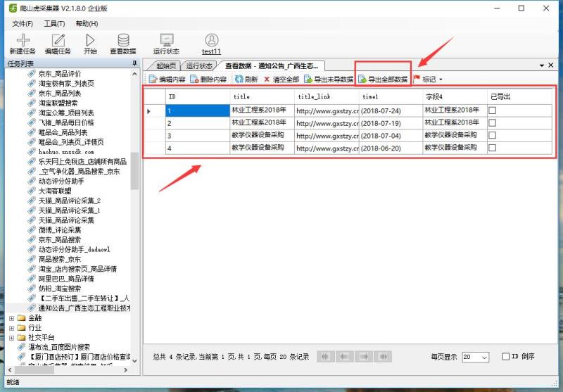Click the task list scroll-up arrow
Screen dimensions: 563x392
click(134, 74)
